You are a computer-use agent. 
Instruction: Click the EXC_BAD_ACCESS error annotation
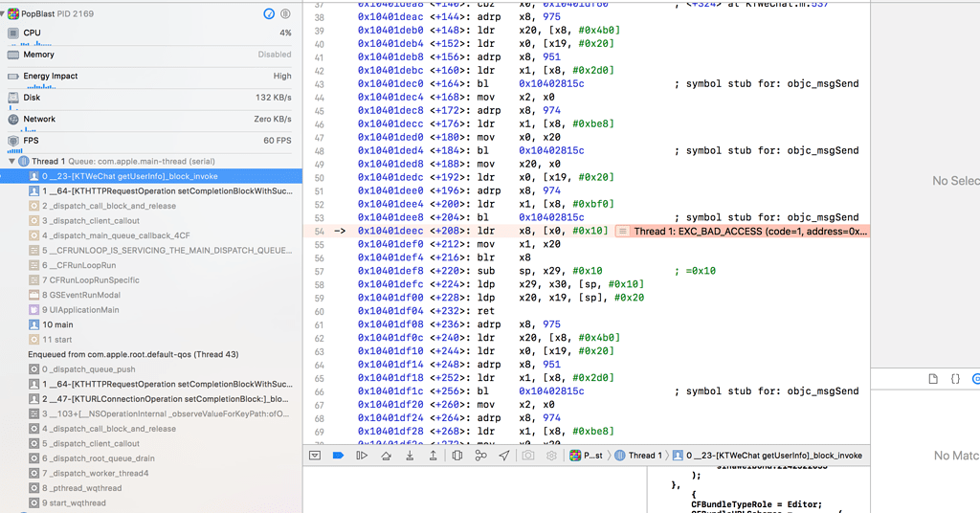coord(742,232)
